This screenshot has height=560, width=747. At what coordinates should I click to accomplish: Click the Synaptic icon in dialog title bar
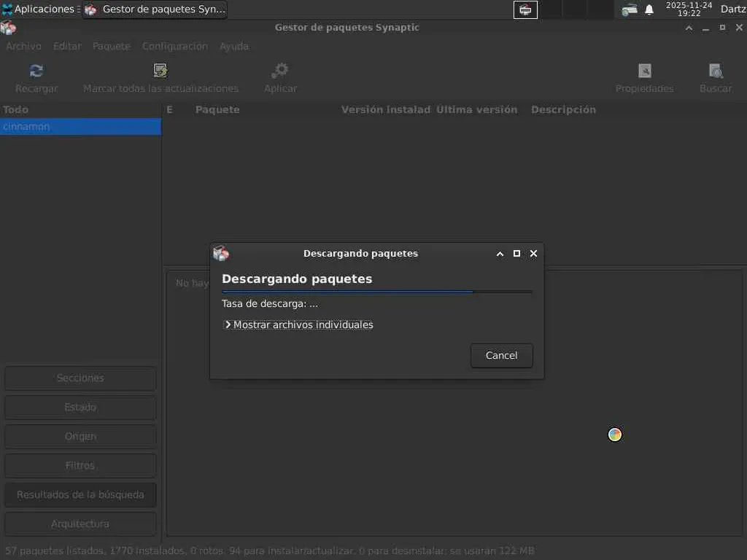[221, 253]
